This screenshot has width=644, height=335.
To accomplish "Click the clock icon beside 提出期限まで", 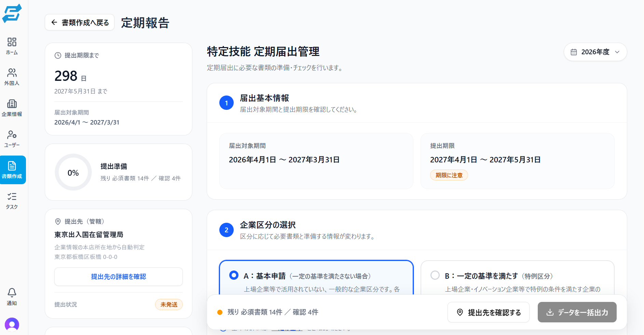I will tap(58, 56).
